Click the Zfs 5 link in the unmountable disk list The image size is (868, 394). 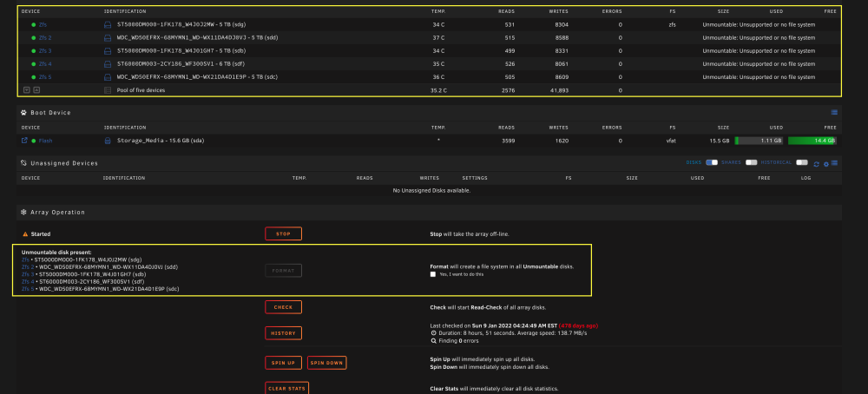click(x=28, y=289)
